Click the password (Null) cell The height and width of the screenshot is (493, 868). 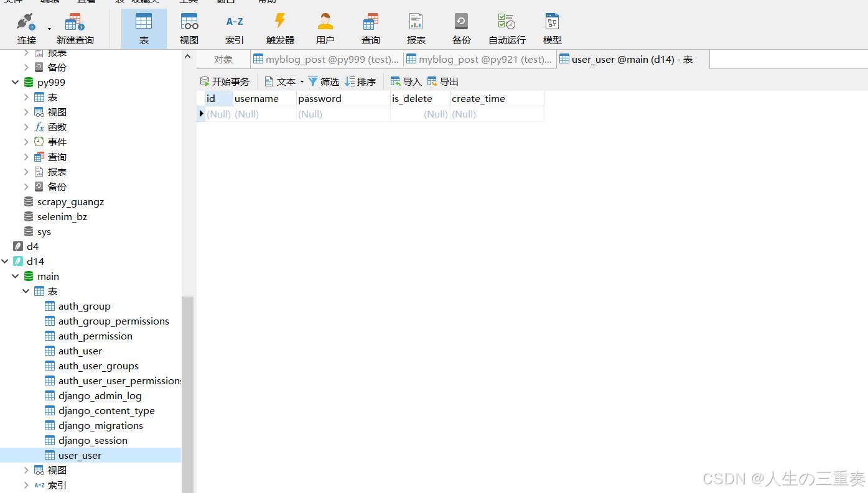coord(343,114)
